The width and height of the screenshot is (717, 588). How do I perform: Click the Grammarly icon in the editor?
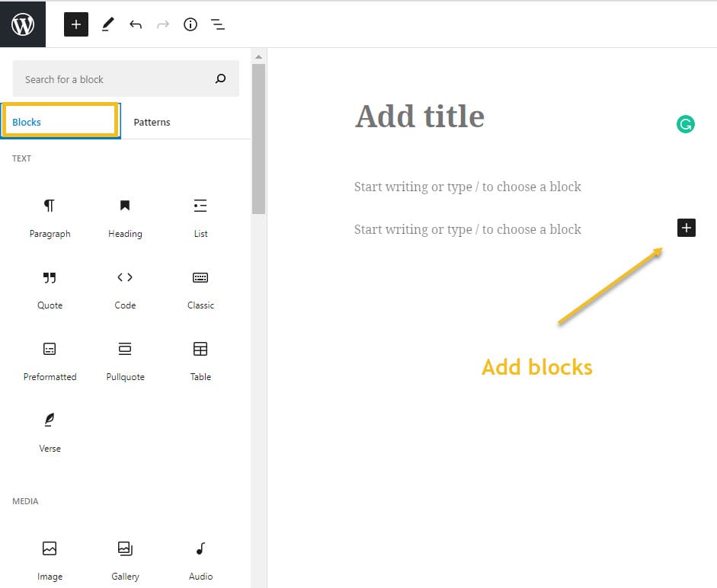point(685,123)
